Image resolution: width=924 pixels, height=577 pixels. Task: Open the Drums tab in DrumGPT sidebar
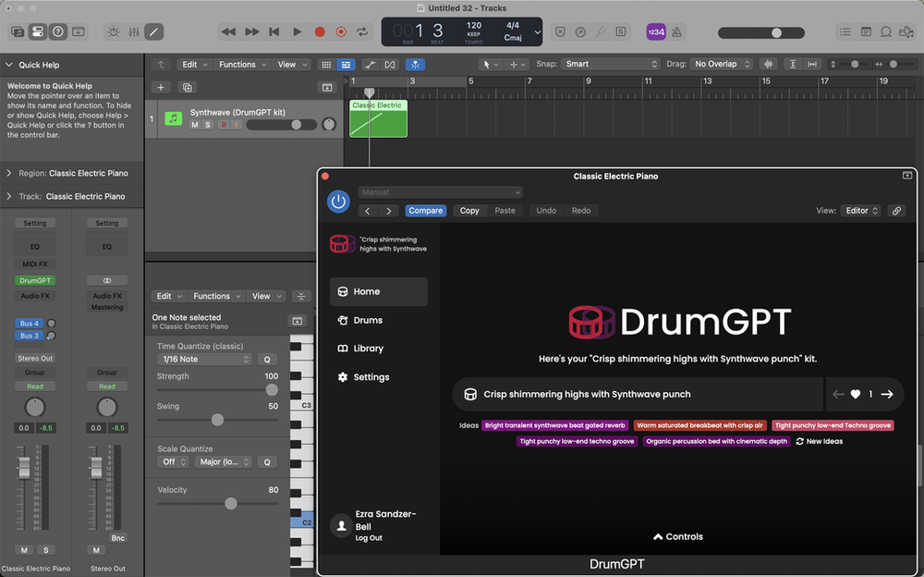367,320
